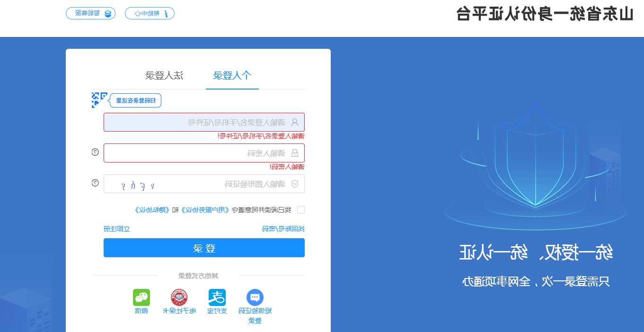Click the WeChat (微信) login icon
644x332 pixels.
click(x=141, y=297)
